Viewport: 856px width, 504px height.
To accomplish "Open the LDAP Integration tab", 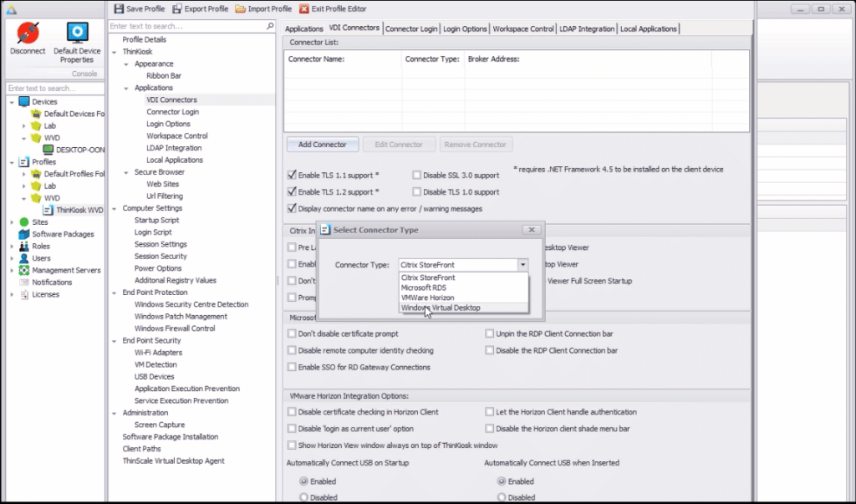I will pos(587,28).
